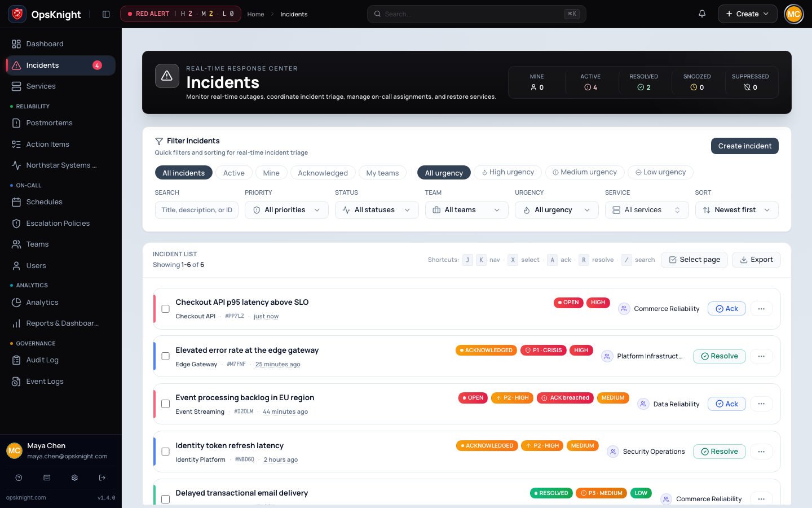Expand the Urgency filter dropdown field
812x508 pixels.
tap(557, 210)
